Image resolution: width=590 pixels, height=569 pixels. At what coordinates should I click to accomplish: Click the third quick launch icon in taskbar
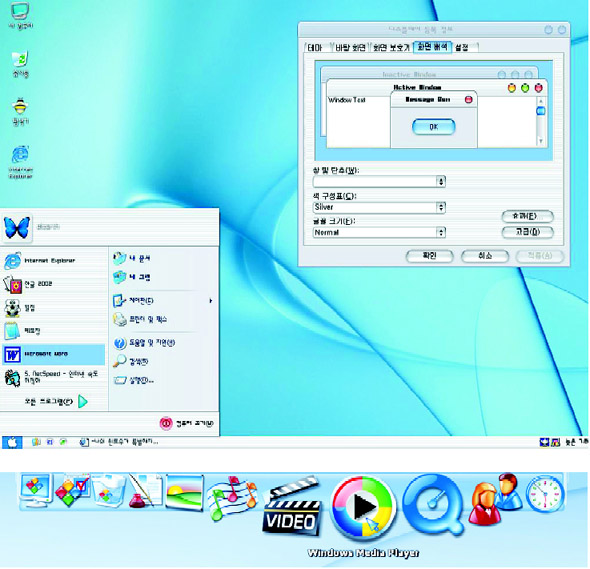point(63,442)
